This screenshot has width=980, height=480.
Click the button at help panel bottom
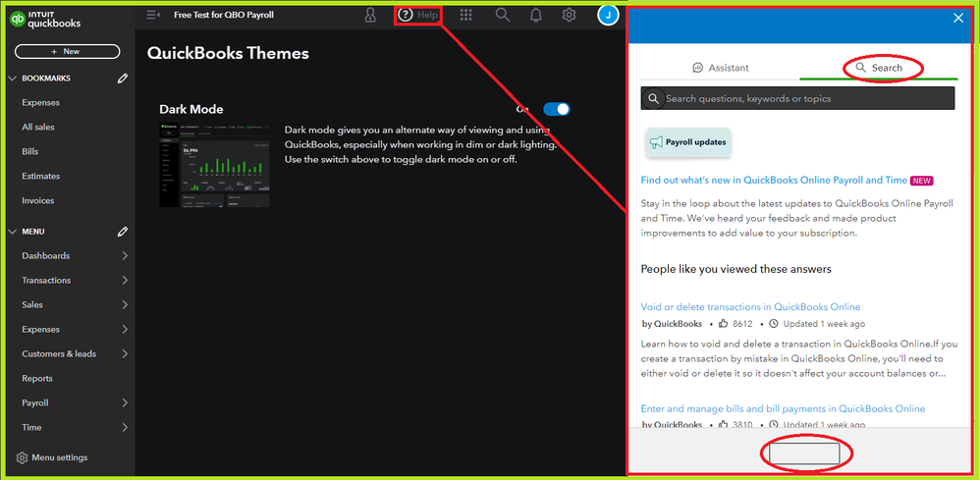pyautogui.click(x=804, y=453)
